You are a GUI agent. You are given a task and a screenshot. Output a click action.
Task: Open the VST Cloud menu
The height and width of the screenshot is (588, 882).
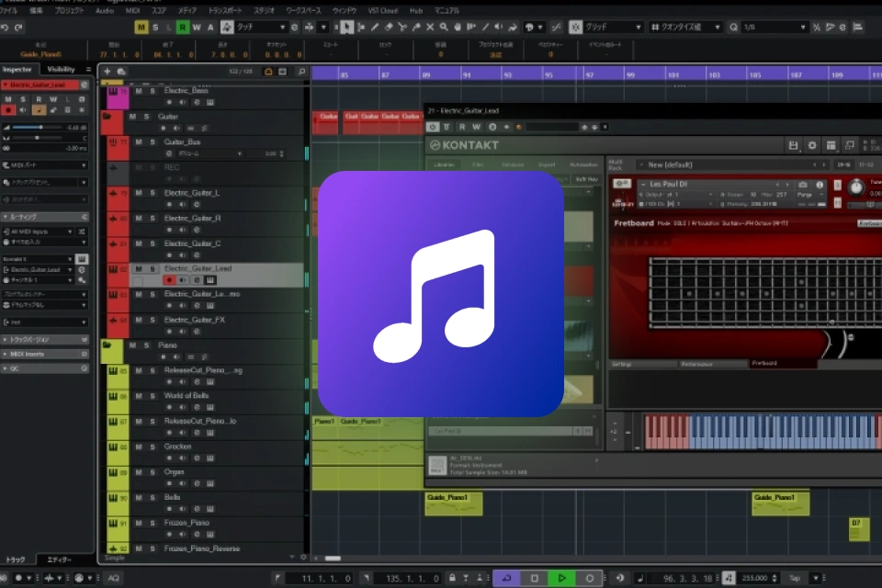click(x=382, y=11)
